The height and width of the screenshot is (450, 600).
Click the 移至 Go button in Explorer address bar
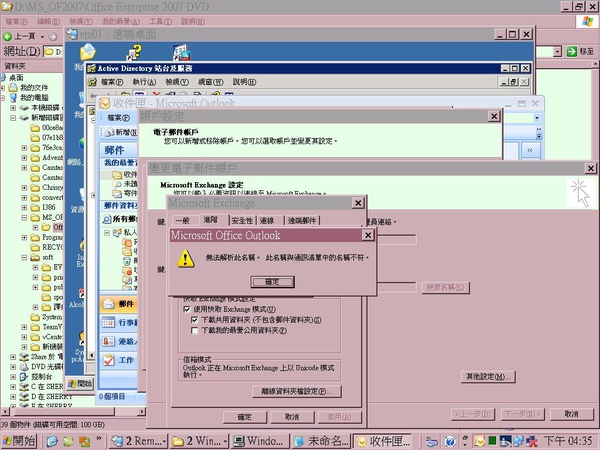click(580, 51)
